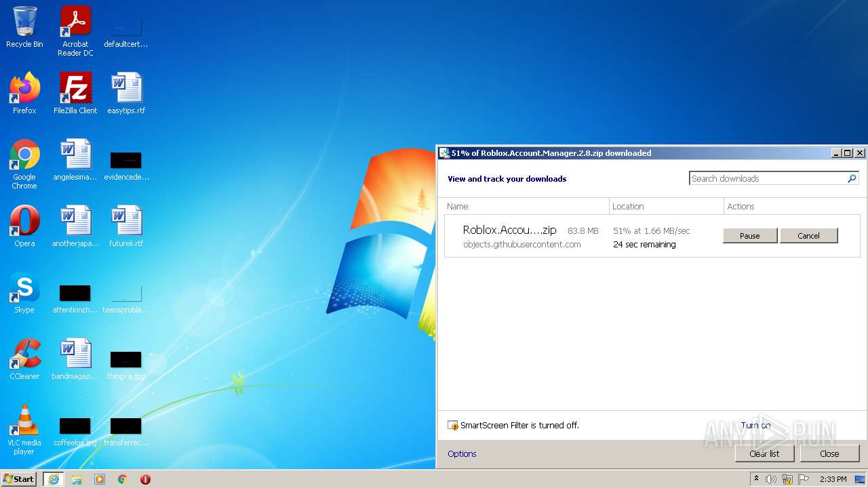Click the 2:33 PM clock

tap(833, 479)
